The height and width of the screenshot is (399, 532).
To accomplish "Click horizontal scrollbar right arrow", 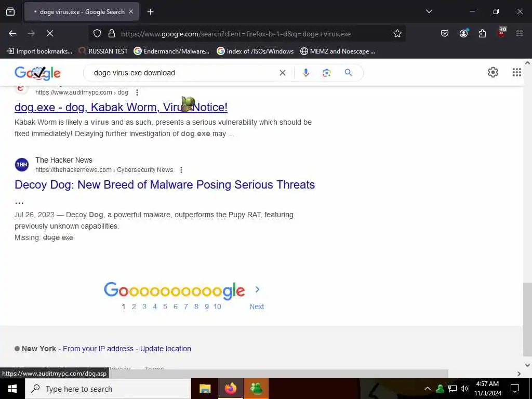I will click(x=519, y=374).
